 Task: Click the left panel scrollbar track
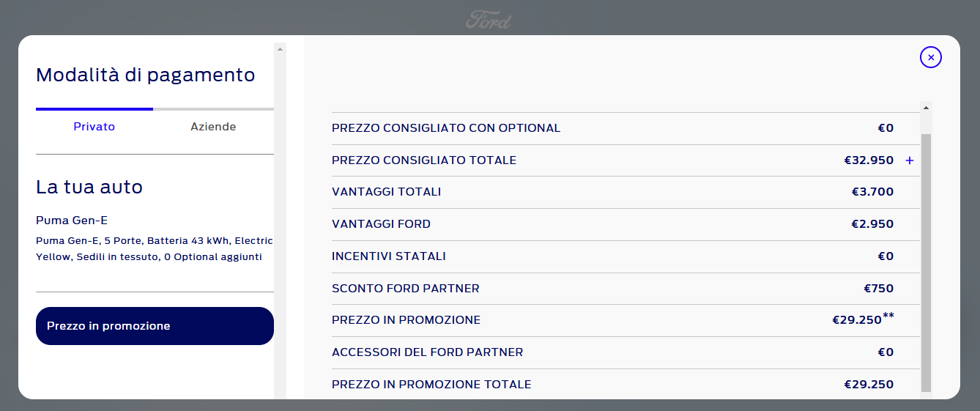[279, 220]
